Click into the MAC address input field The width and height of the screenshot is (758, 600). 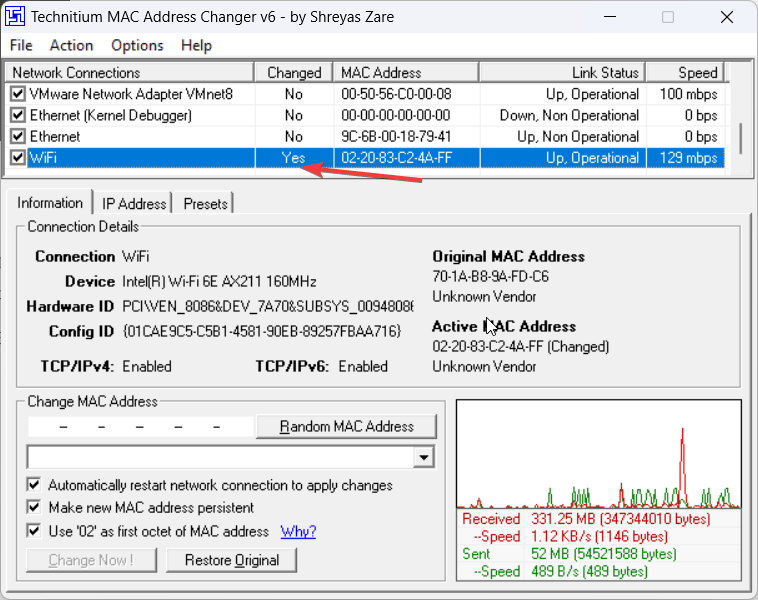pyautogui.click(x=141, y=427)
